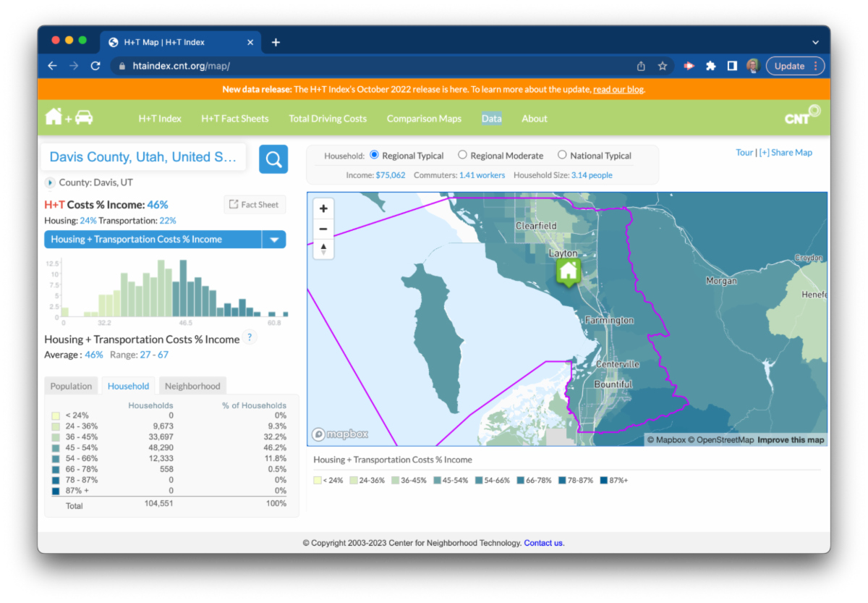Select the Regional Typical radio button
The height and width of the screenshot is (603, 868).
click(x=374, y=155)
